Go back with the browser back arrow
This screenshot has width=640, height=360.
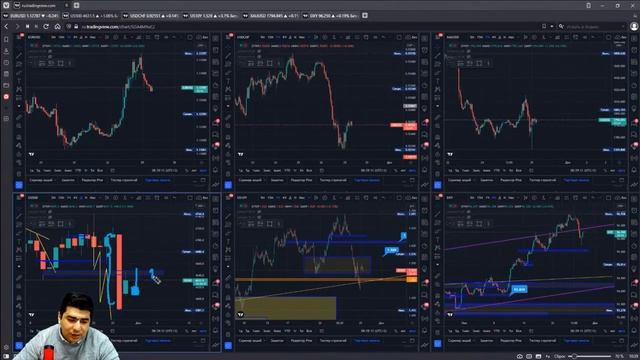pos(6,27)
